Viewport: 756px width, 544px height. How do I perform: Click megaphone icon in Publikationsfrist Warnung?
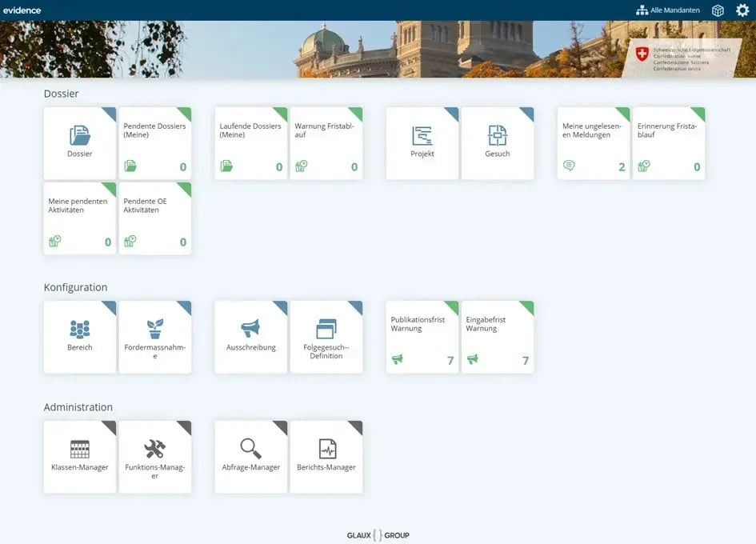click(x=398, y=359)
